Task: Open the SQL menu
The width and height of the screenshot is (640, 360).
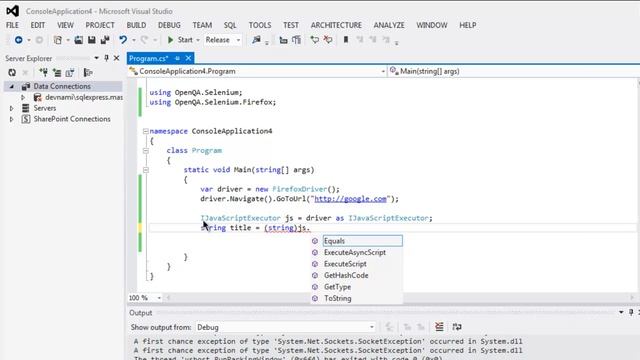Action: [x=230, y=25]
